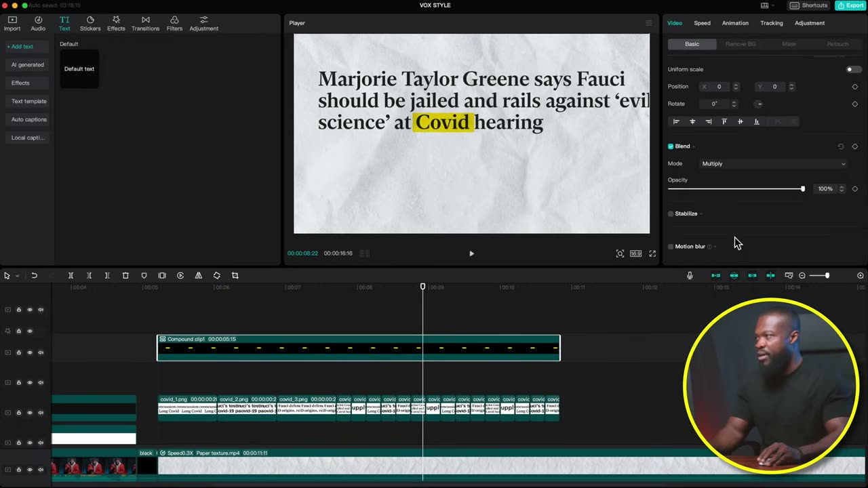Mirror the clip with the flip icon
The height and width of the screenshot is (488, 868).
pyautogui.click(x=199, y=276)
